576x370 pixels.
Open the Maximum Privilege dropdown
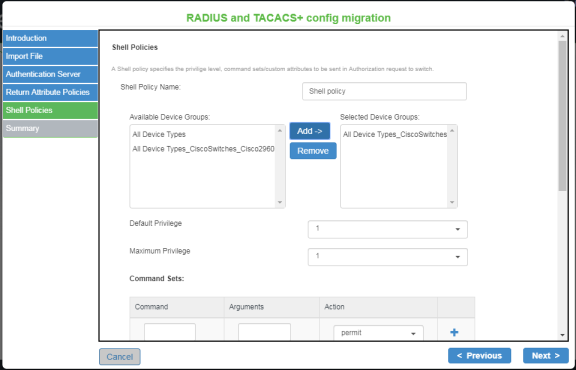click(388, 257)
